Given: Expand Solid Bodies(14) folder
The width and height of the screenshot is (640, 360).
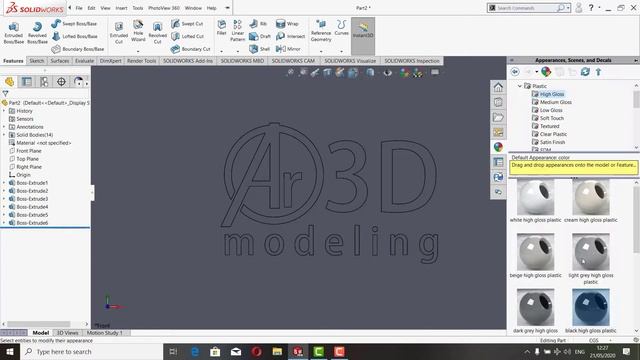Looking at the screenshot, I should [x=4, y=135].
